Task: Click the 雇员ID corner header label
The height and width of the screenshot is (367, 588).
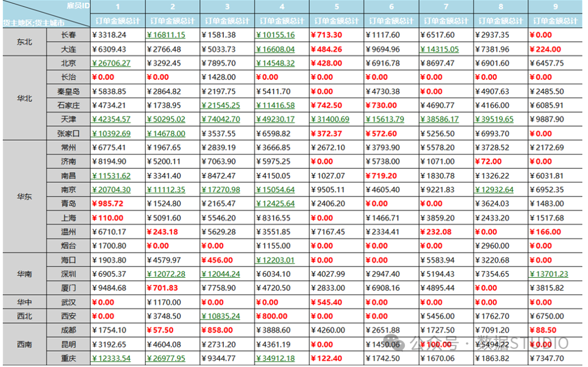Action: 78,5
